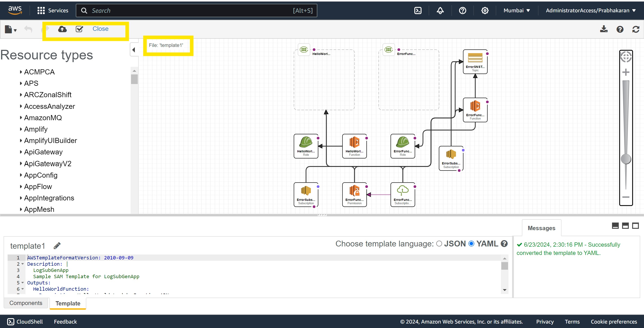
Task: Open Designer help with the question mark icon
Action: 620,29
